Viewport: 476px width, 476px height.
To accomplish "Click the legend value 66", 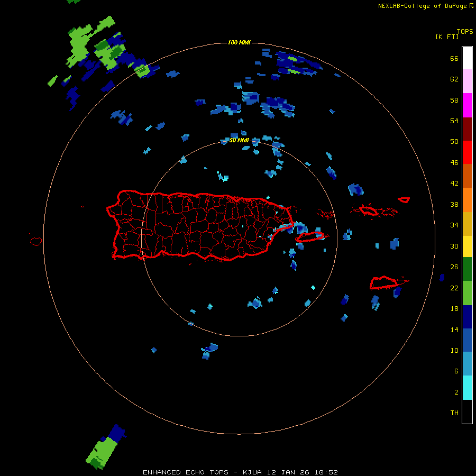I will pos(454,58).
